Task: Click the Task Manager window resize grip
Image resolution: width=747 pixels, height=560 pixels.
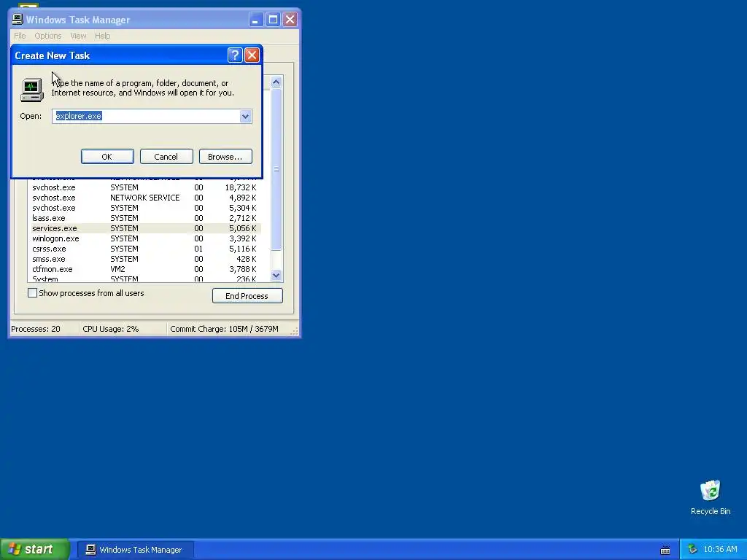Action: tap(295, 332)
